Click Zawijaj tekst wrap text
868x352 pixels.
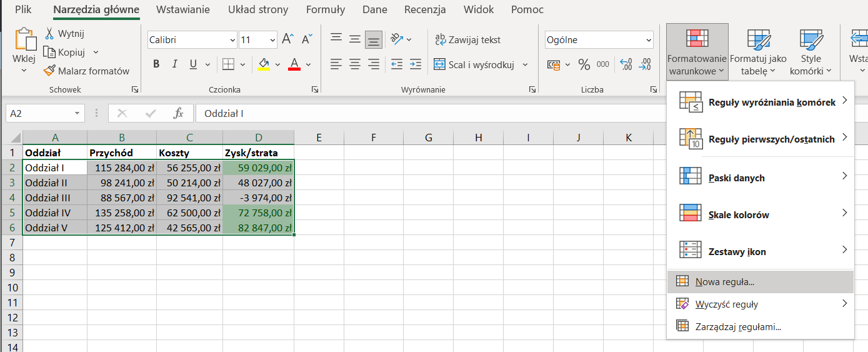click(468, 39)
